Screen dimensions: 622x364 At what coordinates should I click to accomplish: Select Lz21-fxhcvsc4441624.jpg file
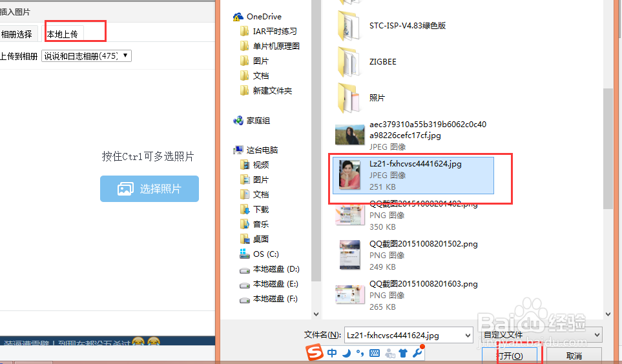tap(413, 176)
